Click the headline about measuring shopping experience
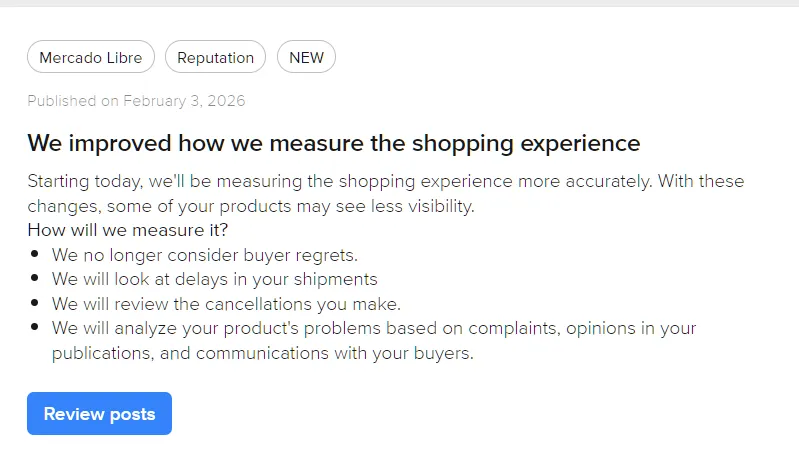 (x=333, y=142)
